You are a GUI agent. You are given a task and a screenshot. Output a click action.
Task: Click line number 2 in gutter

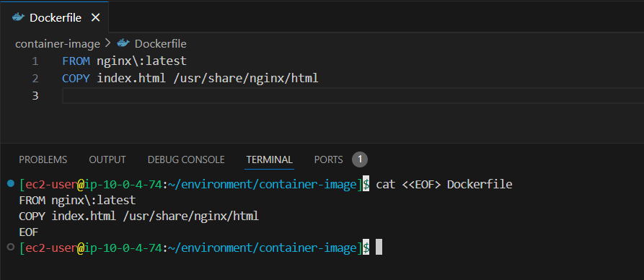(35, 79)
